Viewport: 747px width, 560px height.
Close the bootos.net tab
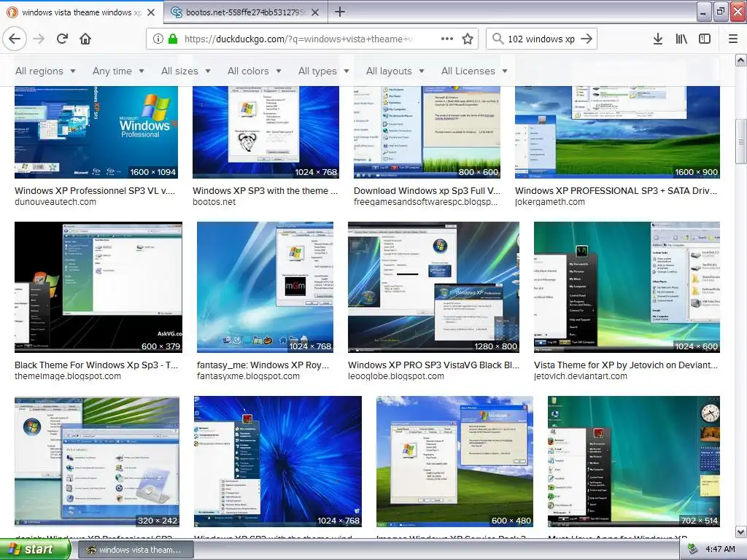tap(315, 12)
